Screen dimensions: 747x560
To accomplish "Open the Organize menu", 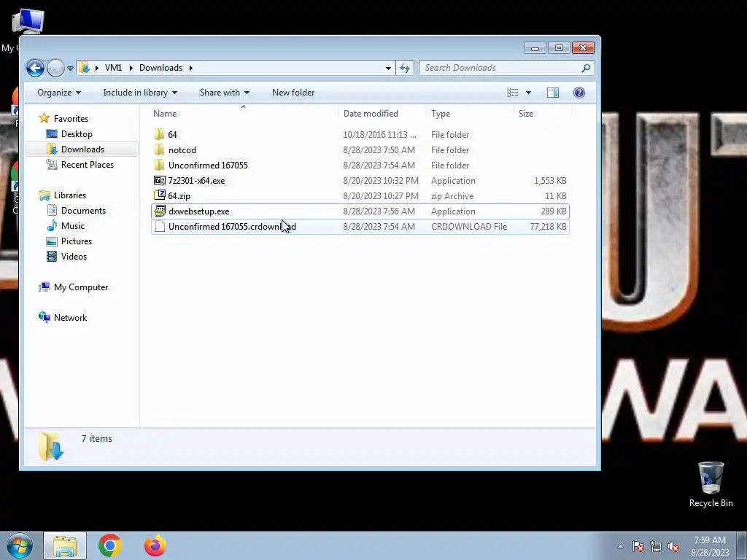I will click(59, 93).
